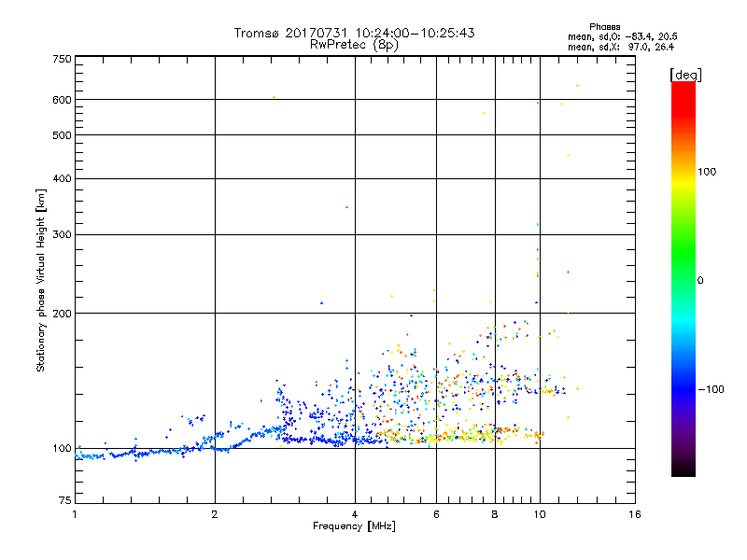Screen dimensions: 747x560
Task: Click the 'Frequency [MHz]' axis label
Action: (x=354, y=526)
